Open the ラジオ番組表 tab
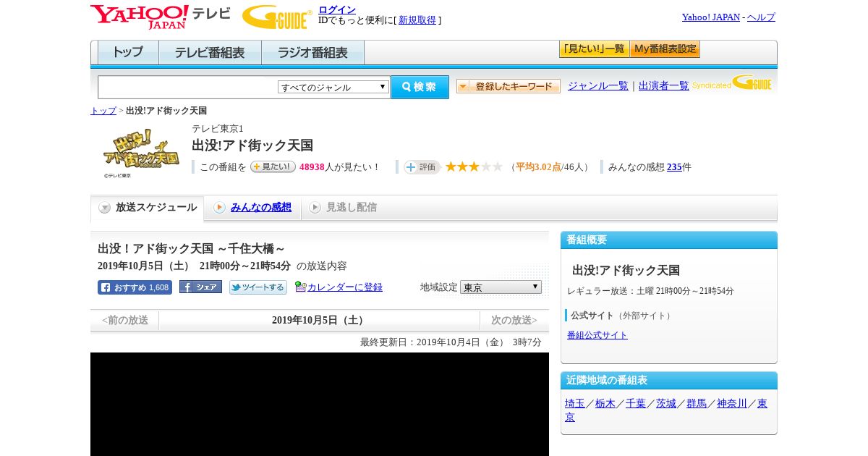The width and height of the screenshot is (868, 456). coord(312,53)
